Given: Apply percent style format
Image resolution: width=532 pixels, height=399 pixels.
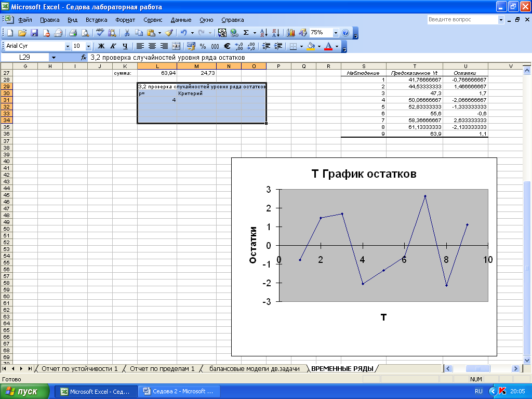Looking at the screenshot, I should click(x=203, y=46).
